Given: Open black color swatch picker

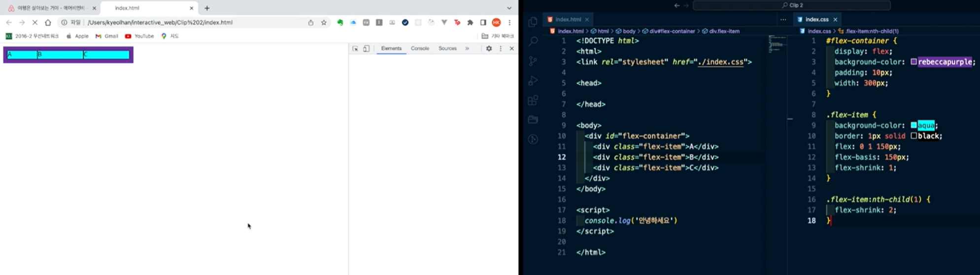Looking at the screenshot, I should point(913,136).
